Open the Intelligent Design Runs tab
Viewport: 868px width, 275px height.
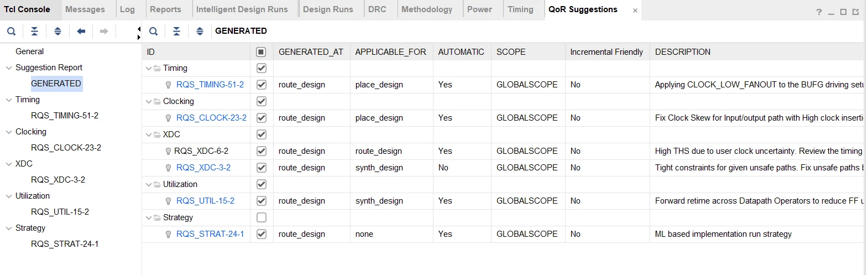point(242,9)
